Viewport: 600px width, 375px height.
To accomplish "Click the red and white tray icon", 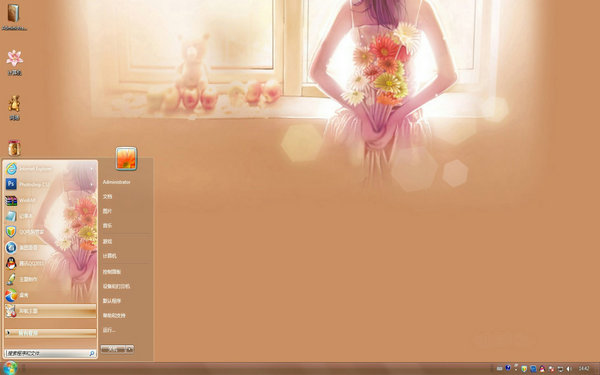I will coord(551,369).
